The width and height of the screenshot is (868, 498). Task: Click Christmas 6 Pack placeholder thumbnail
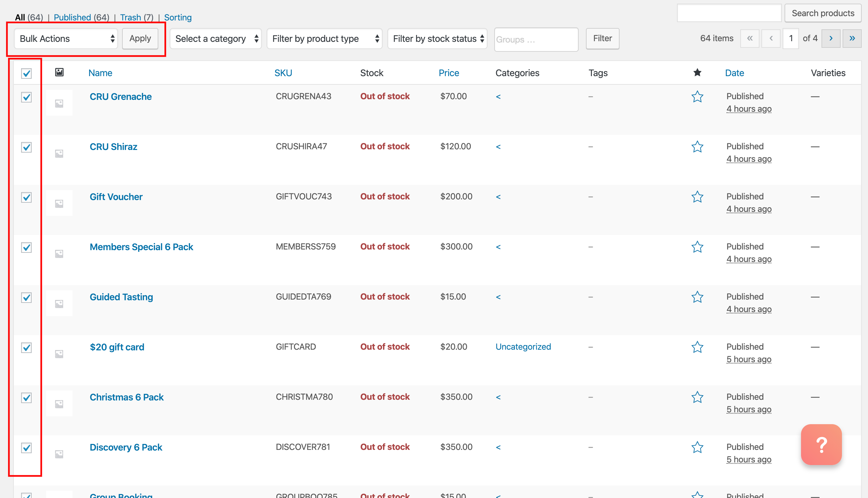pos(59,404)
